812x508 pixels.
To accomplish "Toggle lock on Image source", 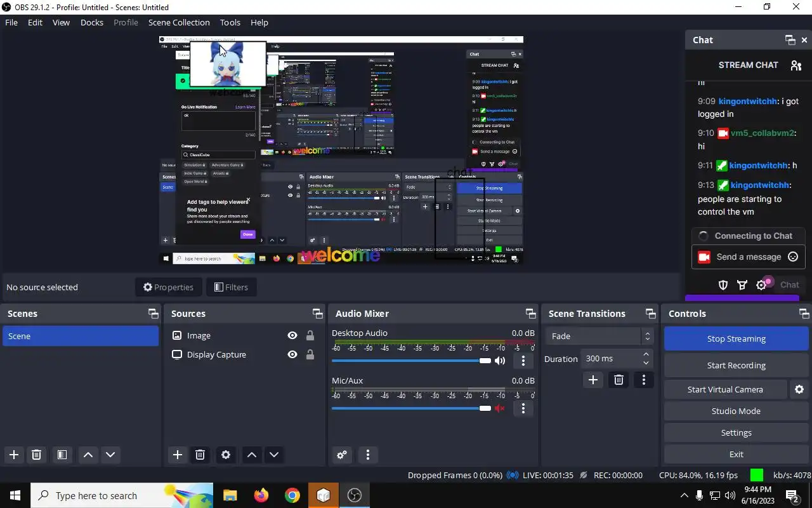I will pos(310,335).
